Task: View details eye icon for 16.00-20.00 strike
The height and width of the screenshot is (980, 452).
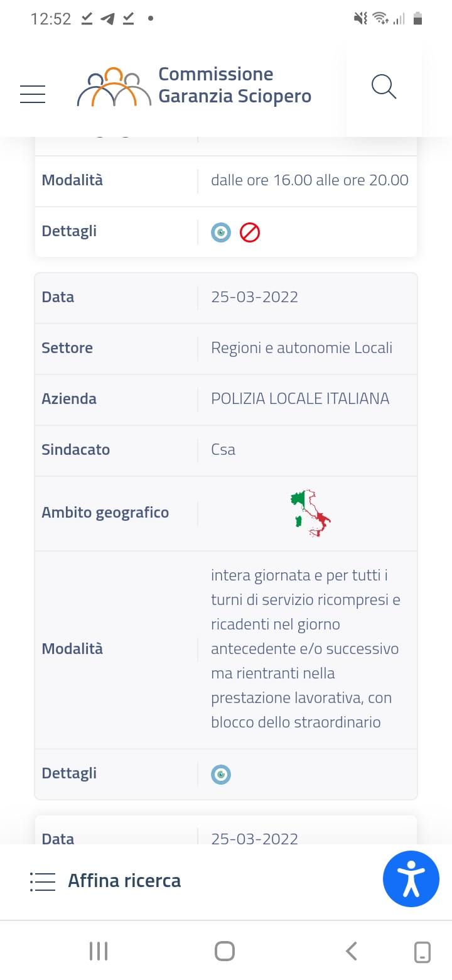Action: (x=221, y=232)
